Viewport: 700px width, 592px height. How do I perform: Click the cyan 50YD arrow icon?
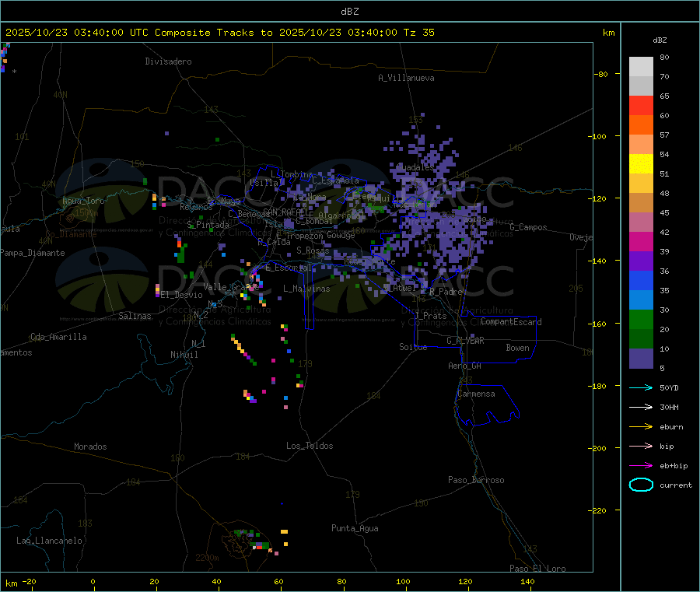click(641, 387)
